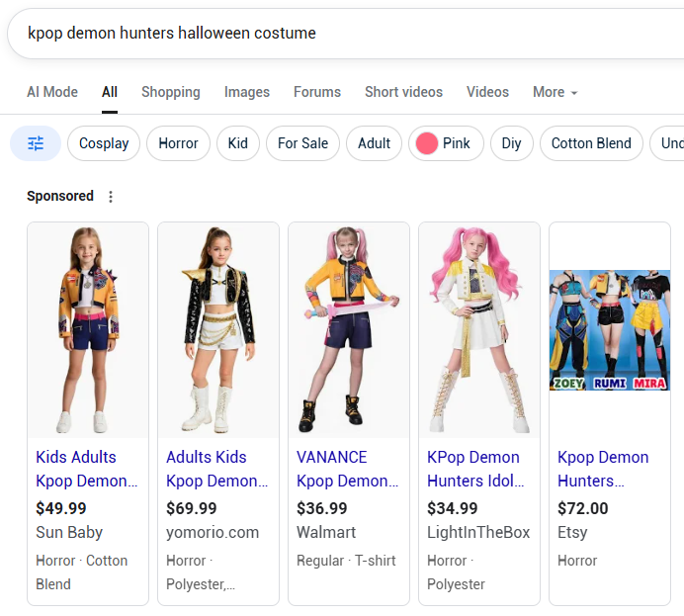This screenshot has height=616, width=684.
Task: Open the Etsy Zoey Rumi Mira image
Action: coord(609,330)
